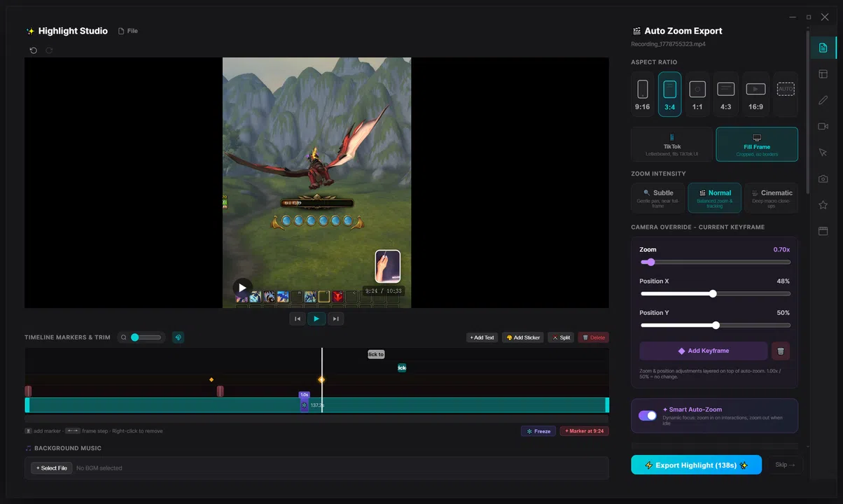The height and width of the screenshot is (504, 843).
Task: Play the video from preview overlay
Action: pyautogui.click(x=242, y=287)
